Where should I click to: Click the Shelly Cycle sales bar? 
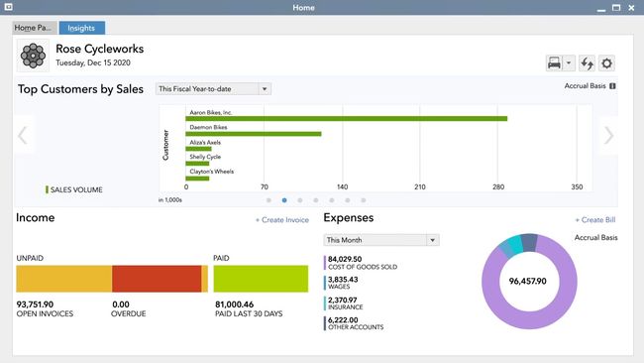[x=197, y=164]
